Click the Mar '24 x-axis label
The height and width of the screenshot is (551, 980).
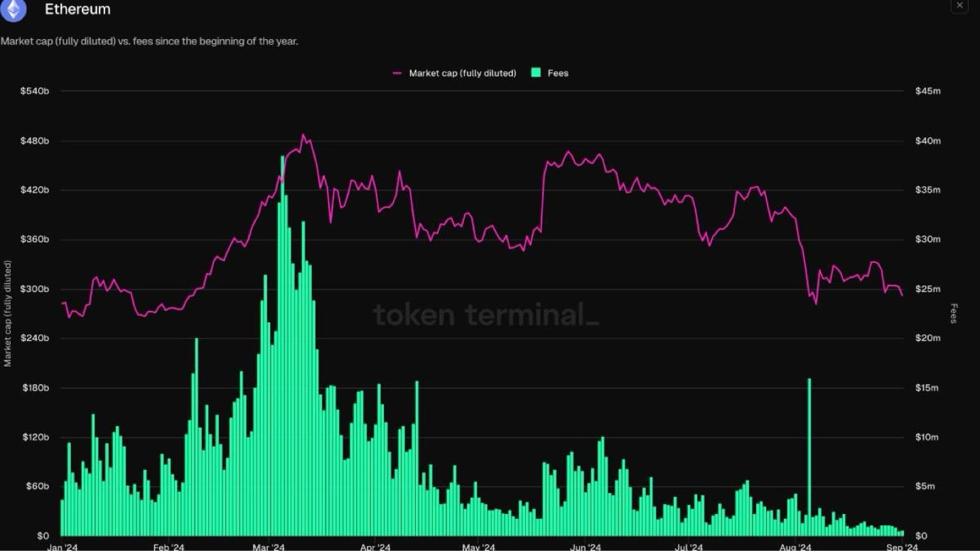(x=269, y=547)
